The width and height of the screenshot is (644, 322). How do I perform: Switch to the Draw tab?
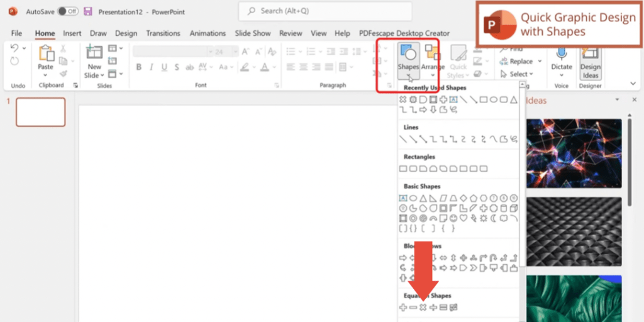pyautogui.click(x=98, y=33)
